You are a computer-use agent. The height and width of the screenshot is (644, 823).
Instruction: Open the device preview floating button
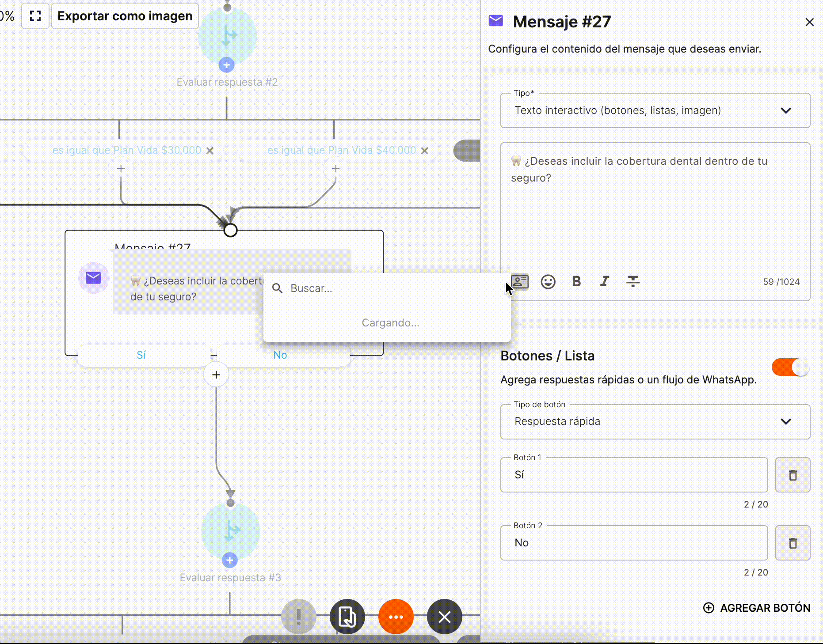pos(347,617)
